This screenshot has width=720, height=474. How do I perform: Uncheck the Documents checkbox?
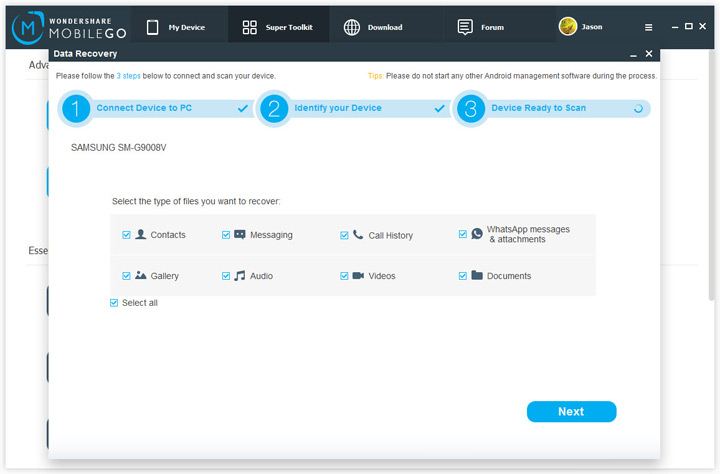[x=462, y=276]
